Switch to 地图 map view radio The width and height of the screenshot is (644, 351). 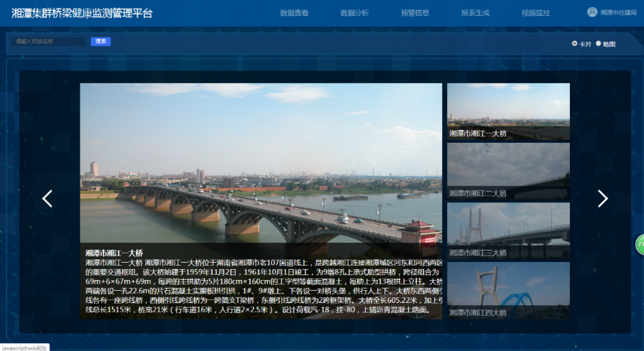(598, 44)
